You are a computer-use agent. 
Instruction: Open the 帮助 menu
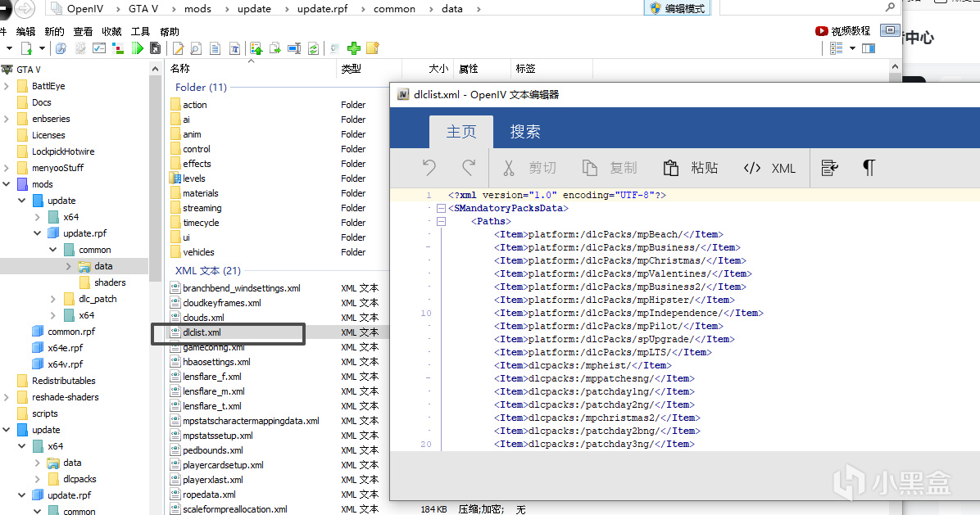(170, 31)
